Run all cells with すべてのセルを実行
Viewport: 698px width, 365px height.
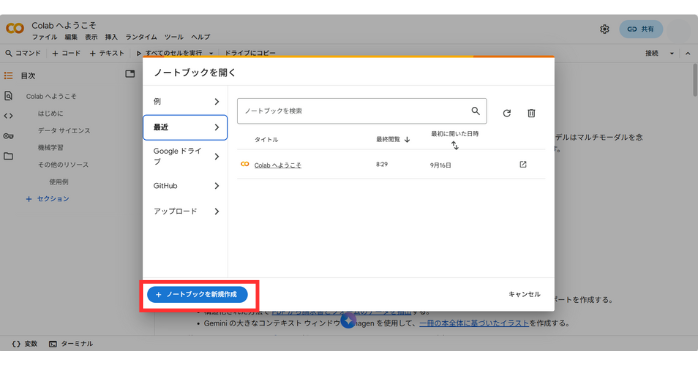(x=169, y=53)
